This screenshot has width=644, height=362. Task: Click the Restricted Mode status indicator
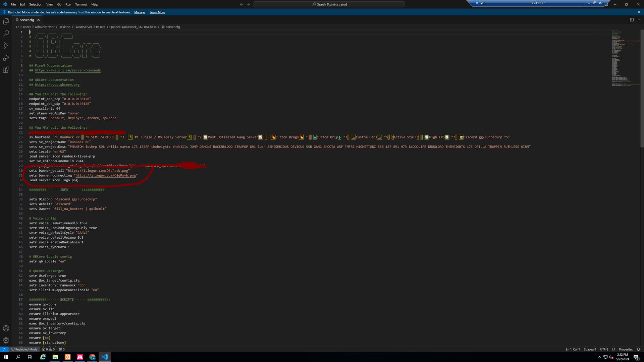click(x=24, y=349)
